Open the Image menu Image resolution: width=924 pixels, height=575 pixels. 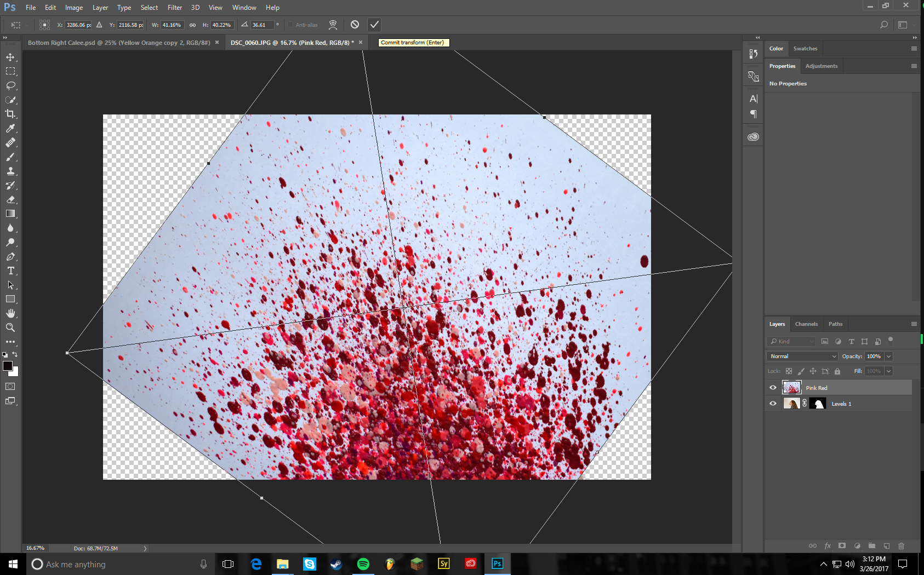[74, 8]
